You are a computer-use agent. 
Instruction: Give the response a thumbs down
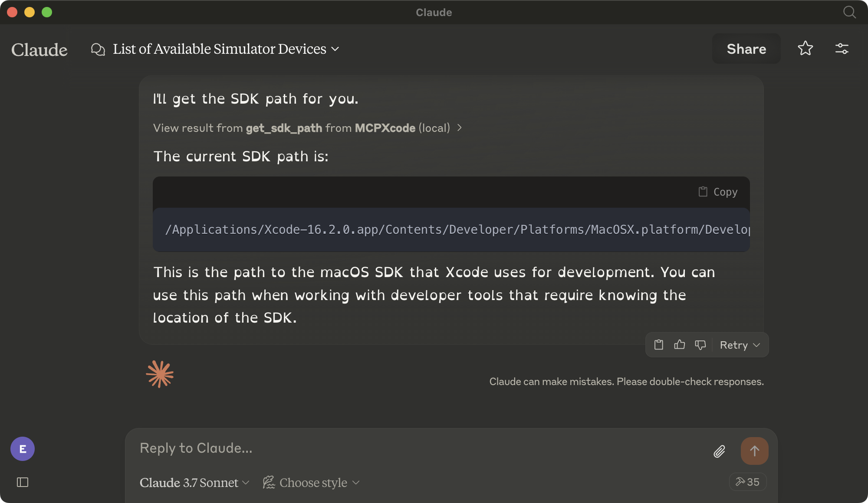700,345
